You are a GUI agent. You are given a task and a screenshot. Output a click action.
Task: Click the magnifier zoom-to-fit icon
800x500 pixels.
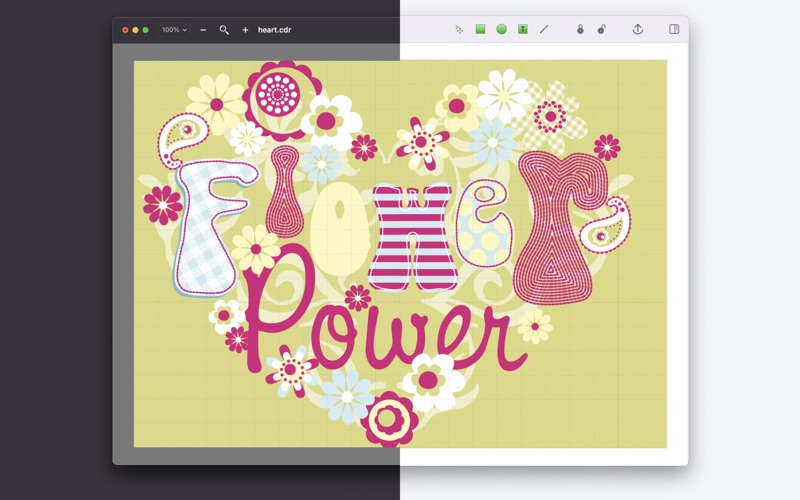[224, 30]
